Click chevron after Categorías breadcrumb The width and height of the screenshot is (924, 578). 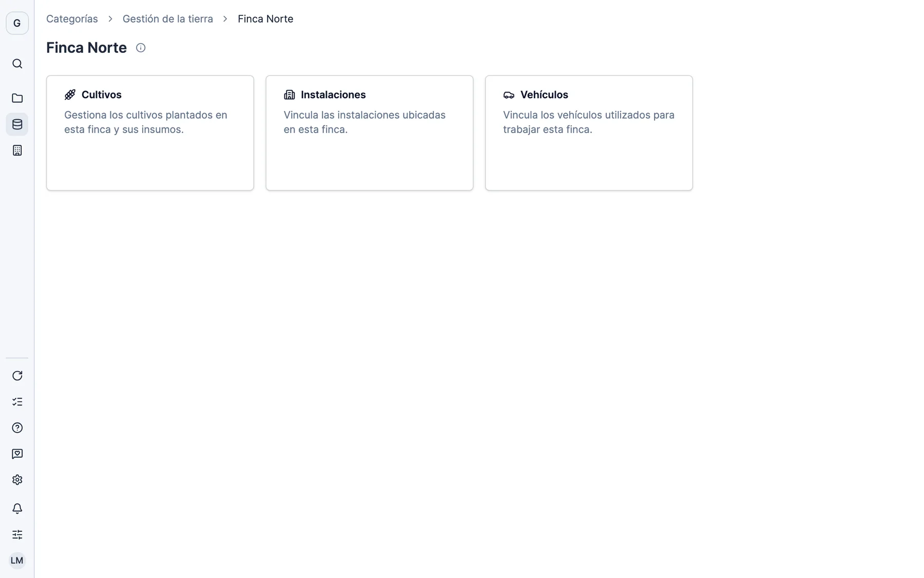coord(110,19)
